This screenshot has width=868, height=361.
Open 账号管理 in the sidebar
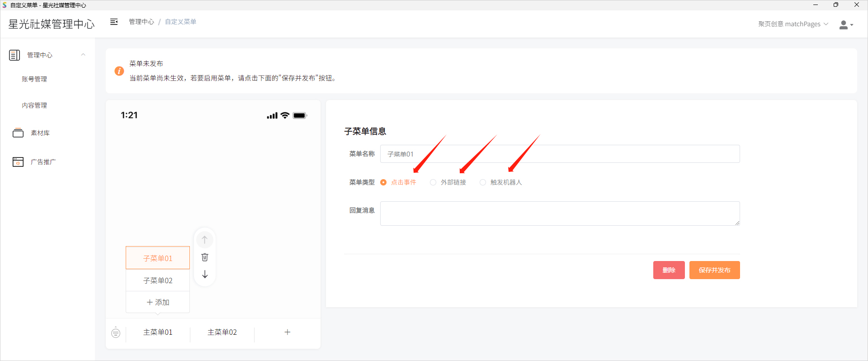[x=34, y=79]
